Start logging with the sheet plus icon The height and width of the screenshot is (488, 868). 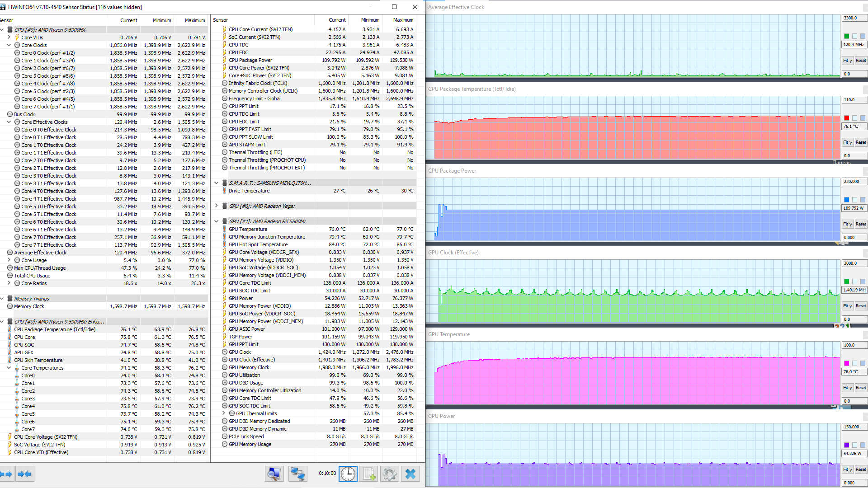tap(369, 474)
